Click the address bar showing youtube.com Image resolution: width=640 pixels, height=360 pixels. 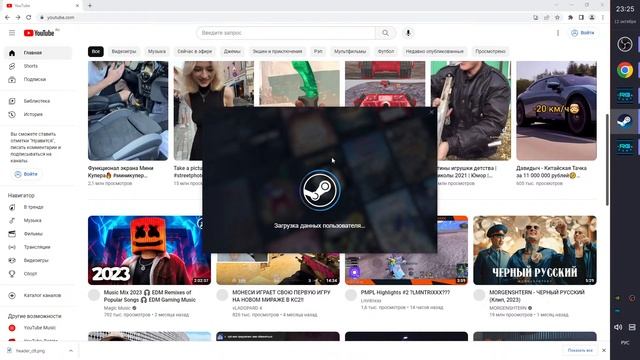coord(60,18)
